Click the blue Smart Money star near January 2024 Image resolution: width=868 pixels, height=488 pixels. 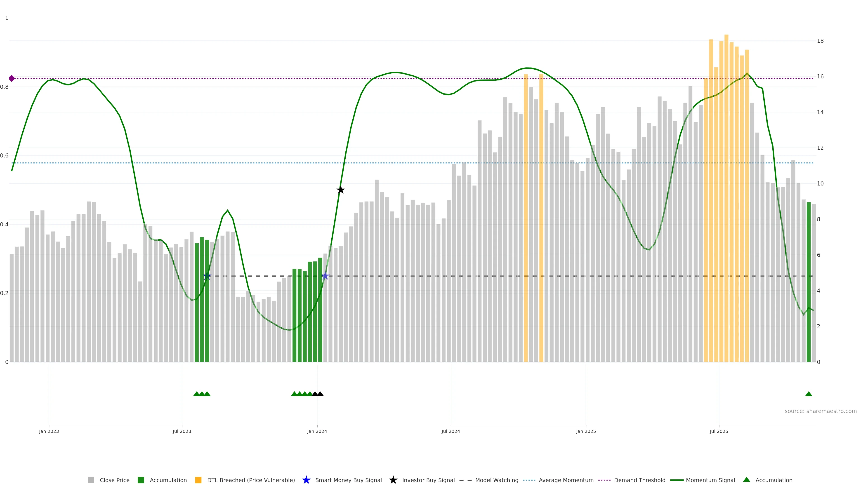(x=325, y=276)
